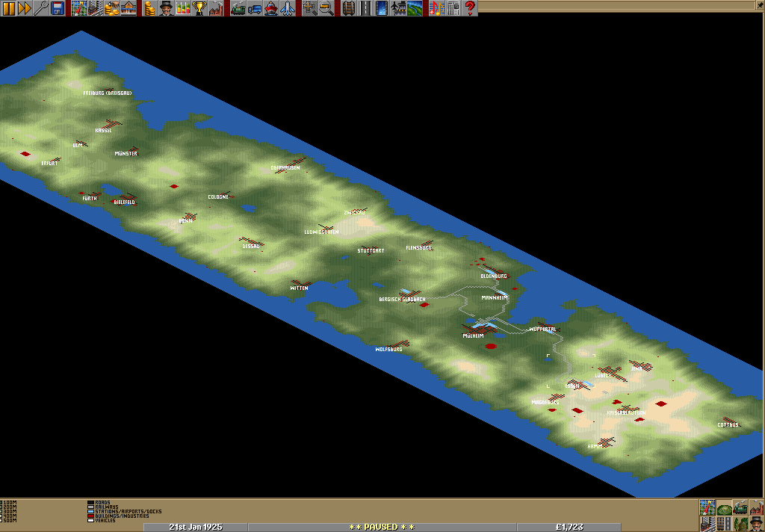Viewport: 765px width, 532px height.
Task: Show industries on the smallmap
Action: tap(756, 507)
